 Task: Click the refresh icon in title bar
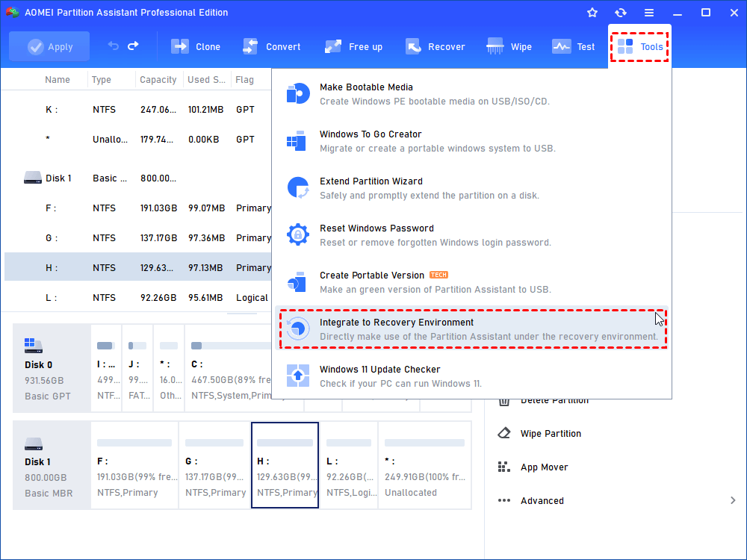coord(620,13)
